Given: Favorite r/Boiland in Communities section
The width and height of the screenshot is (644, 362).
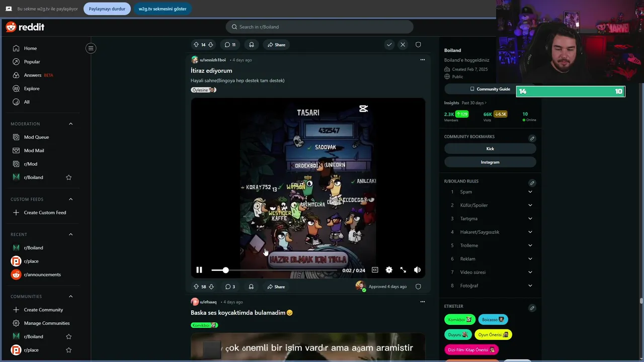Looking at the screenshot, I should pyautogui.click(x=69, y=337).
